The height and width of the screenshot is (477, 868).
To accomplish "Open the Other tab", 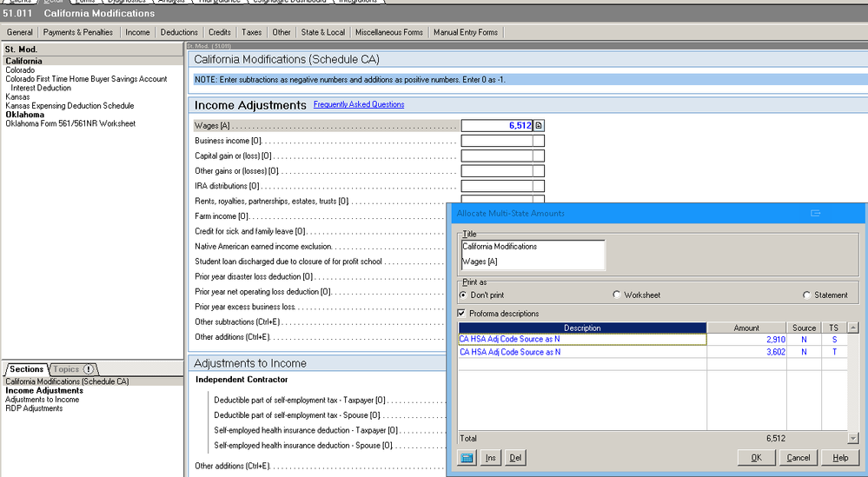I will (282, 32).
